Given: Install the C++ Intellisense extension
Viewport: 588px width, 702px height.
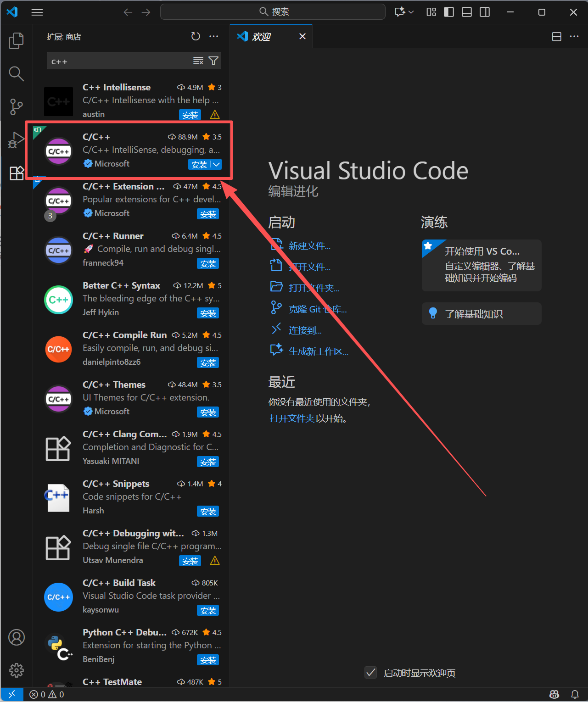Looking at the screenshot, I should pyautogui.click(x=190, y=115).
